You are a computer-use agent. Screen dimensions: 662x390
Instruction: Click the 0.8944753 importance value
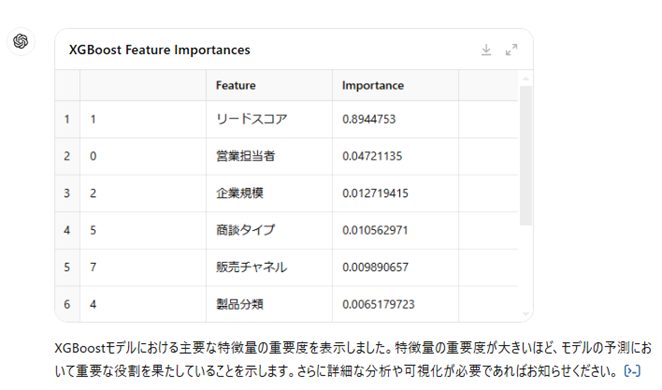pyautogui.click(x=369, y=119)
